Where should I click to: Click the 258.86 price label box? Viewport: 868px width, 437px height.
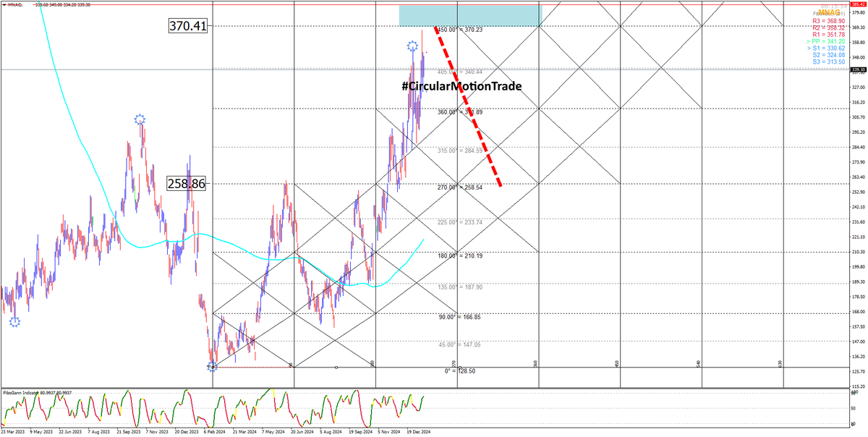[187, 184]
